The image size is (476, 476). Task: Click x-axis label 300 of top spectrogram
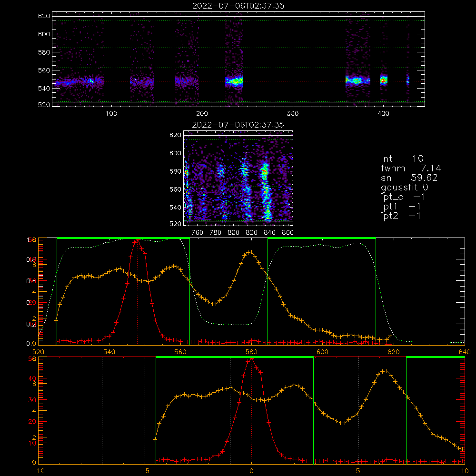pos(293,114)
